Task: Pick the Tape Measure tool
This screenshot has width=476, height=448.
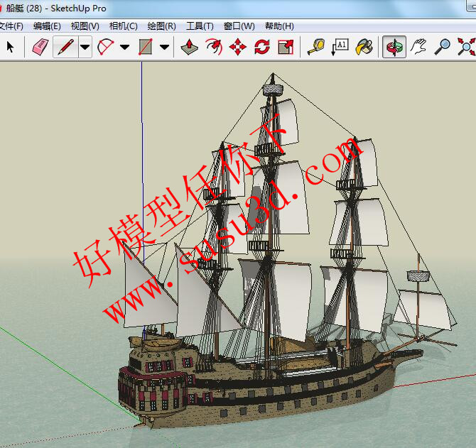Action: (315, 47)
